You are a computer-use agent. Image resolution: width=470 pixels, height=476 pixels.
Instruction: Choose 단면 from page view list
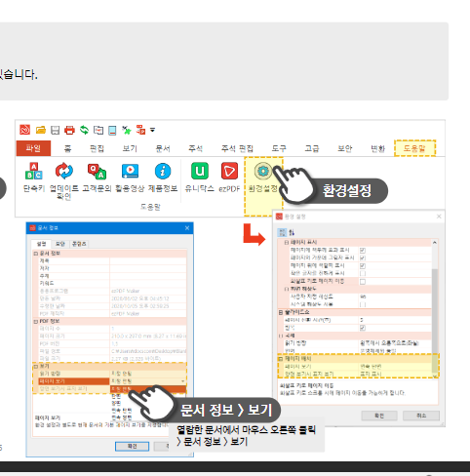point(116,396)
